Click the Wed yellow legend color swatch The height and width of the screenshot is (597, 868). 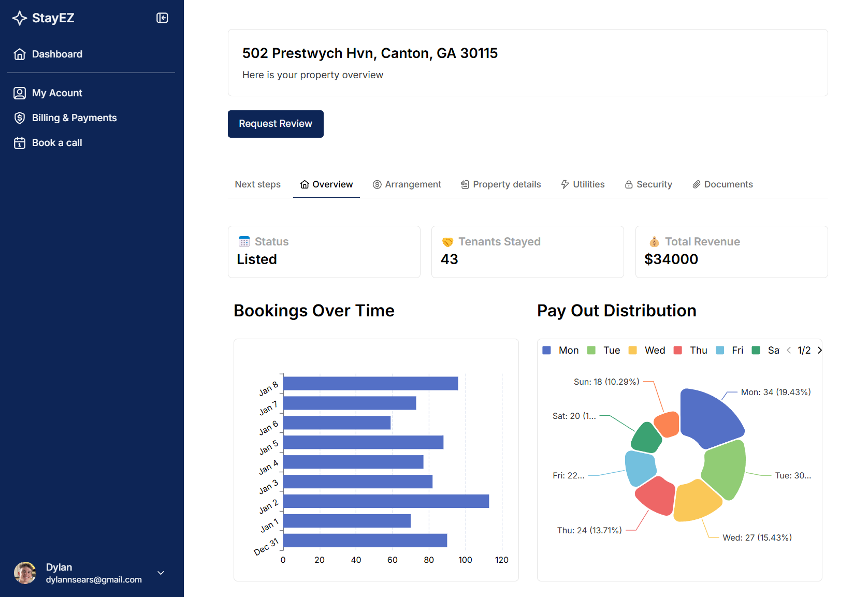tap(632, 350)
